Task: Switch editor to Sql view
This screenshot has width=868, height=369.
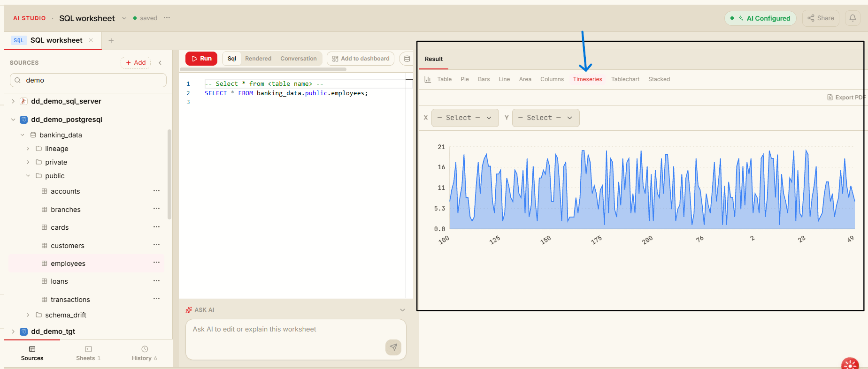Action: click(x=232, y=59)
